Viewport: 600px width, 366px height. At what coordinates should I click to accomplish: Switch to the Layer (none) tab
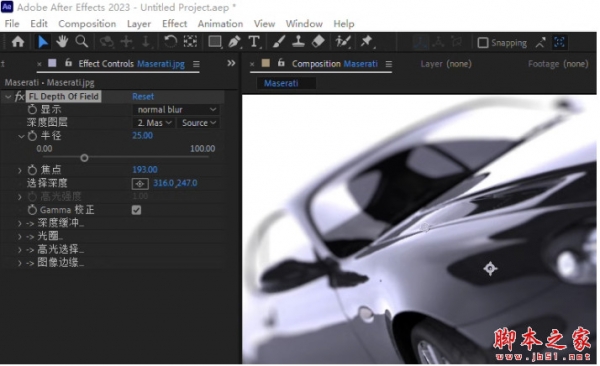[446, 64]
